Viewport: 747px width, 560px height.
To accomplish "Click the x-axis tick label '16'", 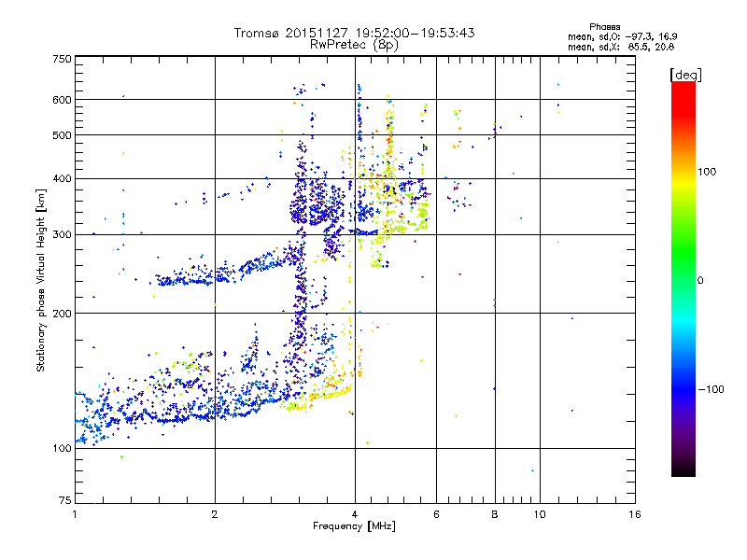I will tap(635, 514).
